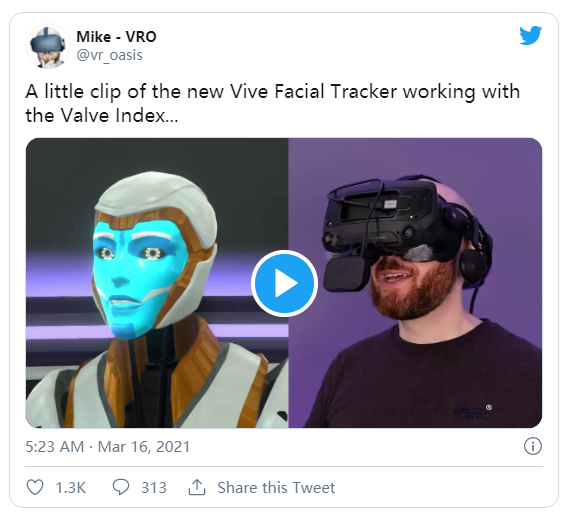Image resolution: width=569 pixels, height=519 pixels.
Task: Click the 1.3K likes count
Action: coord(70,487)
